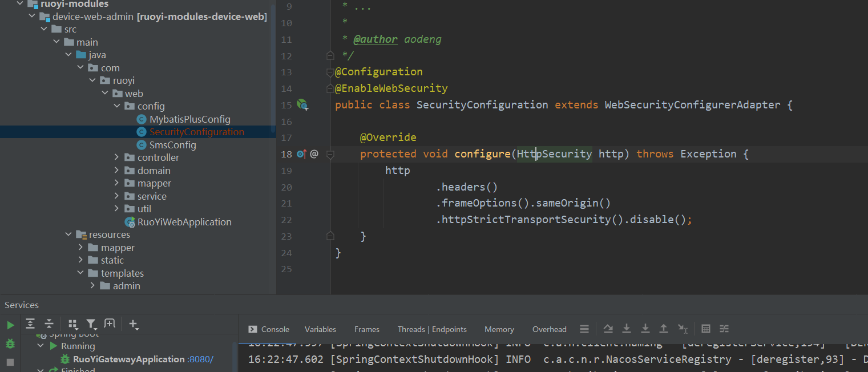Screen dimensions: 868x372
Task: Collapse the device-web-admin module node
Action: tap(32, 17)
